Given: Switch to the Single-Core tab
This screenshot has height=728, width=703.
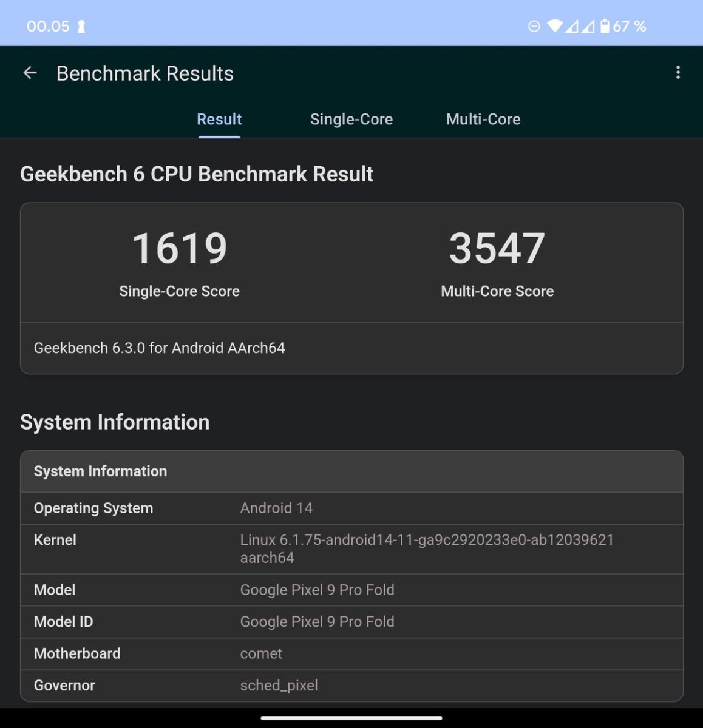Looking at the screenshot, I should [351, 119].
